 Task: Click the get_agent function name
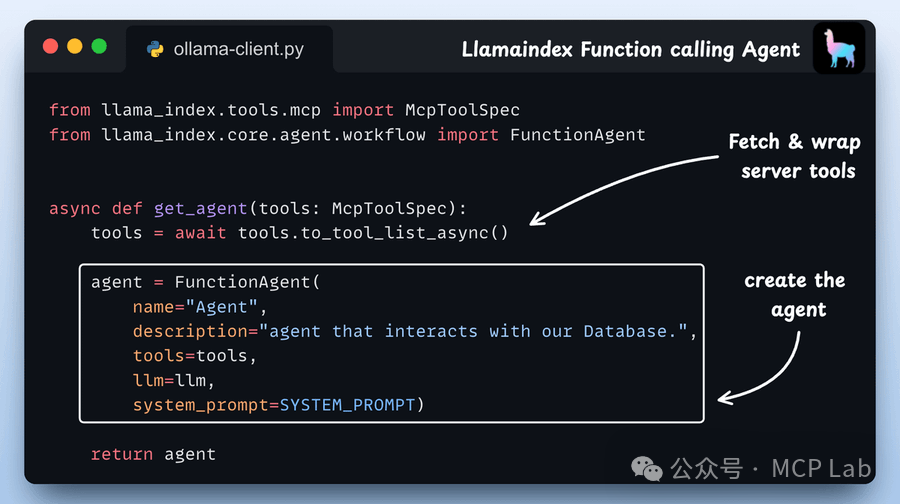tap(200, 208)
